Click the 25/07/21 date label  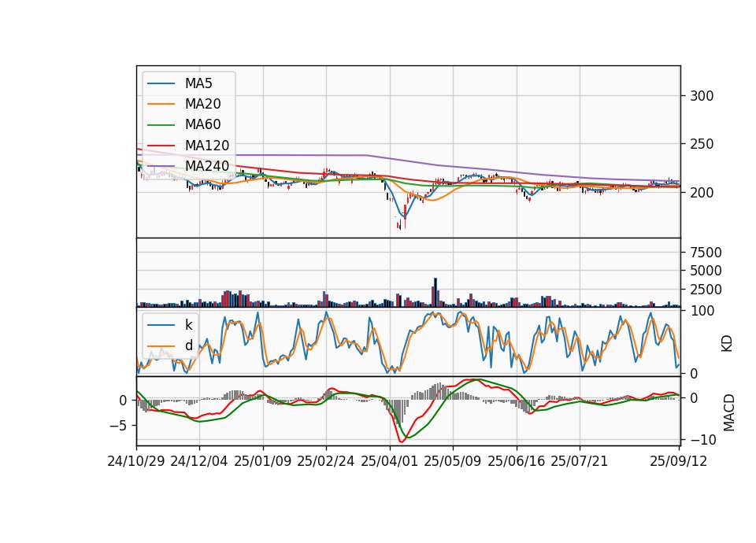(579, 462)
